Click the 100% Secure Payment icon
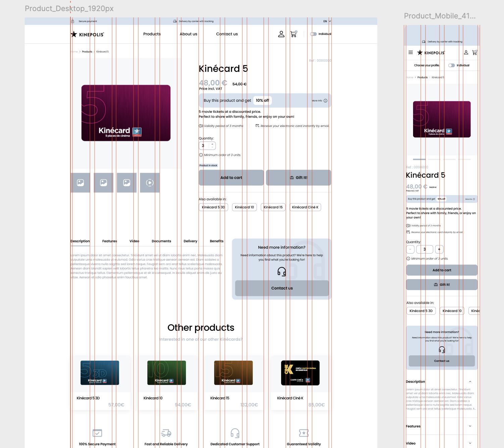The width and height of the screenshot is (504, 448). [97, 433]
